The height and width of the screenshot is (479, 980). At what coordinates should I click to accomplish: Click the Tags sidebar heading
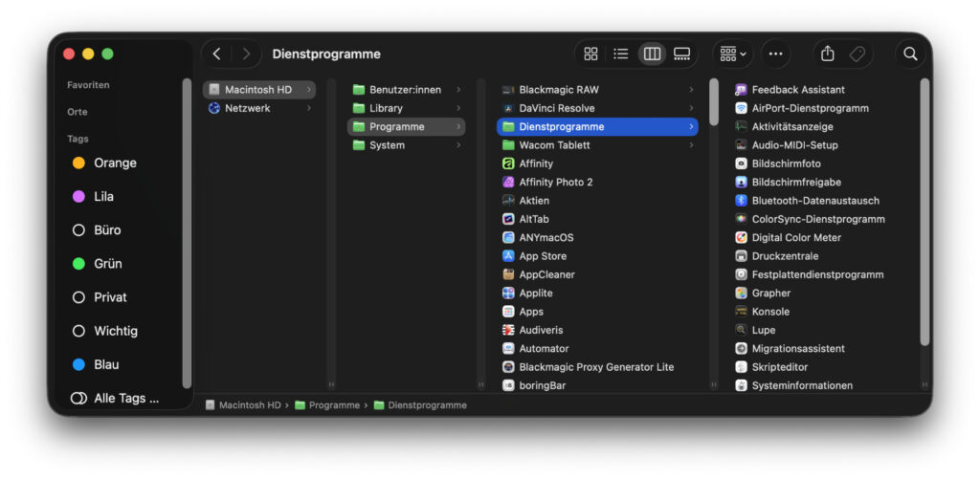click(78, 139)
